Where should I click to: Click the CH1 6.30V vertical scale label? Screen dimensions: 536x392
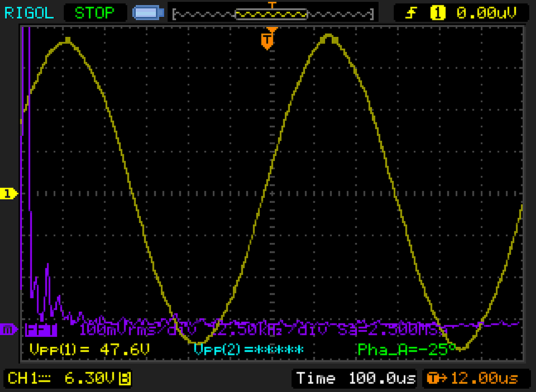pos(60,379)
